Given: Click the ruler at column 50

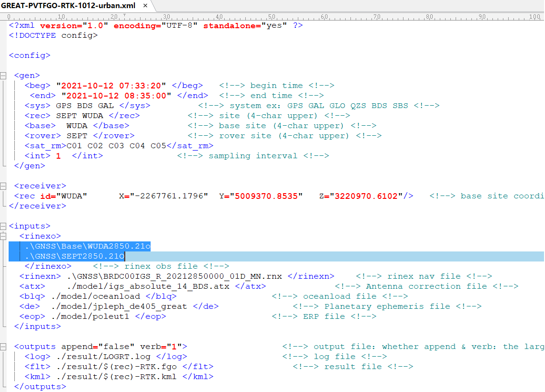Looking at the screenshot, I should [x=272, y=17].
